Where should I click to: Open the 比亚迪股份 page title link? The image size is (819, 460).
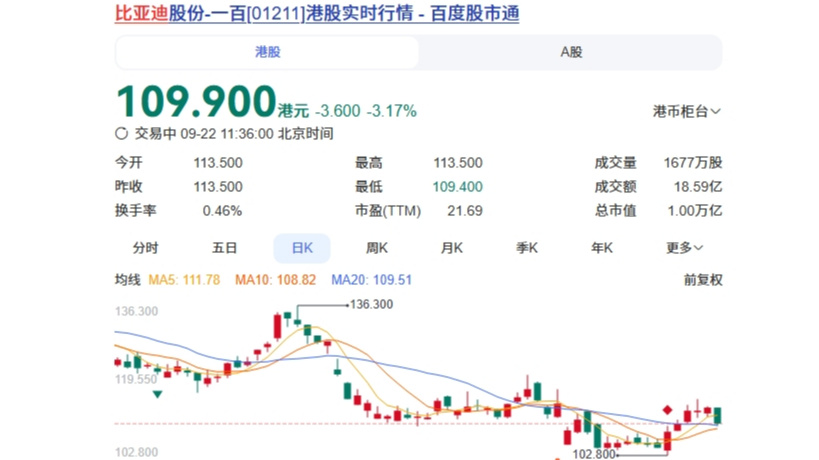click(x=316, y=13)
